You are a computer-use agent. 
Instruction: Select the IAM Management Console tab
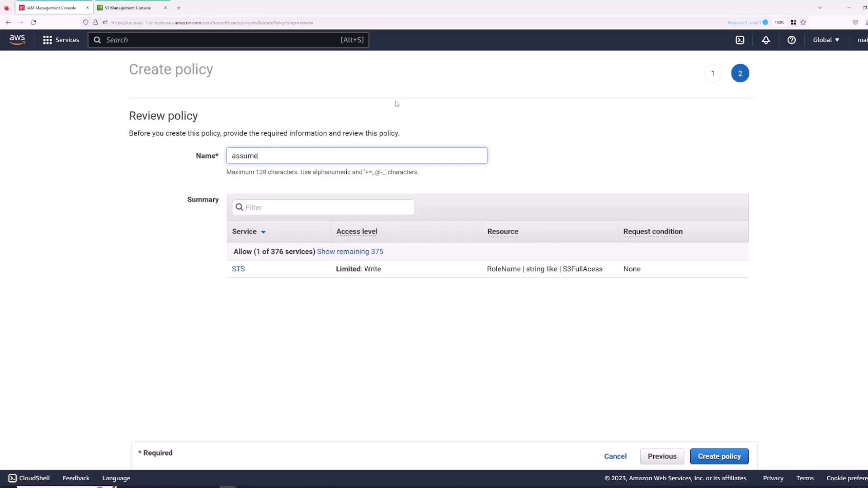[x=51, y=8]
